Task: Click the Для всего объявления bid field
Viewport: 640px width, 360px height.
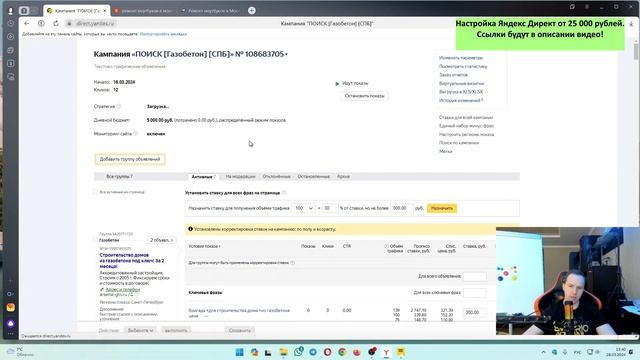Action: click(x=475, y=276)
